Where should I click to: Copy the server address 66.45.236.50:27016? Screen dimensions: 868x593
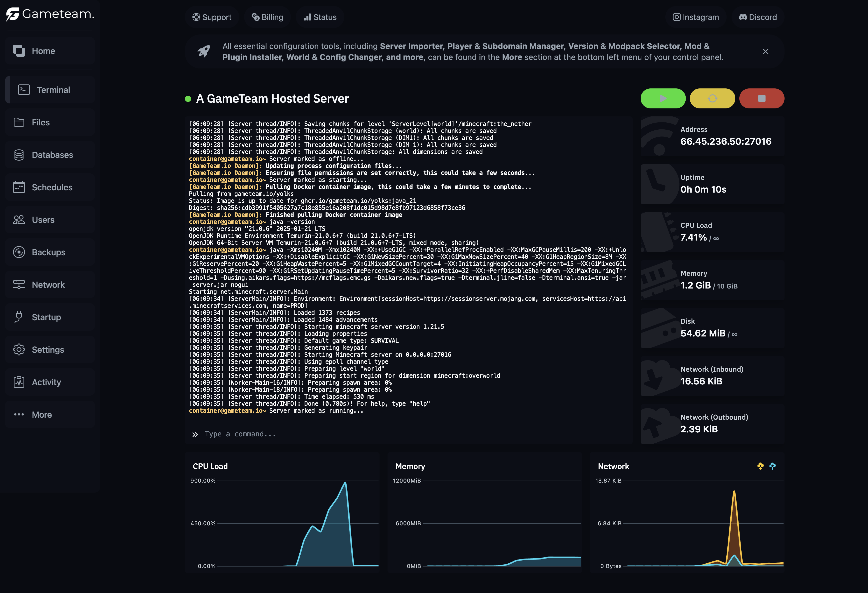point(726,142)
